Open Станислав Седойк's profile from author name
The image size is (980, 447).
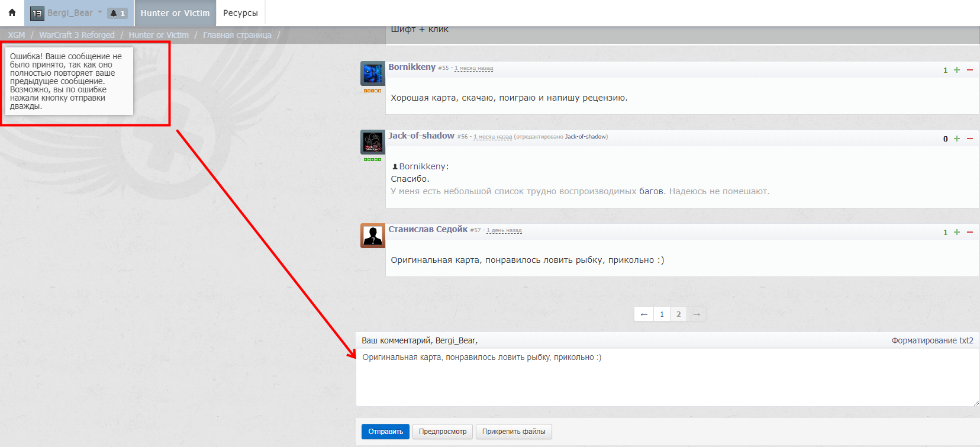tap(428, 229)
